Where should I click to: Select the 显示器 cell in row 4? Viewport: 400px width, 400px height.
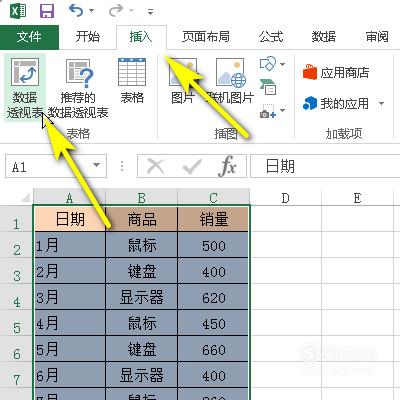click(142, 297)
